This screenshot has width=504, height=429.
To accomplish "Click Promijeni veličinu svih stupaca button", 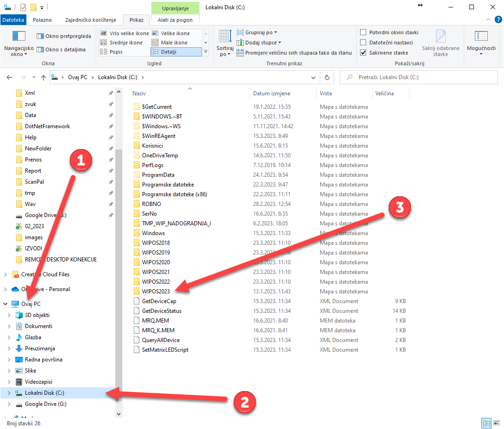I will pos(294,53).
